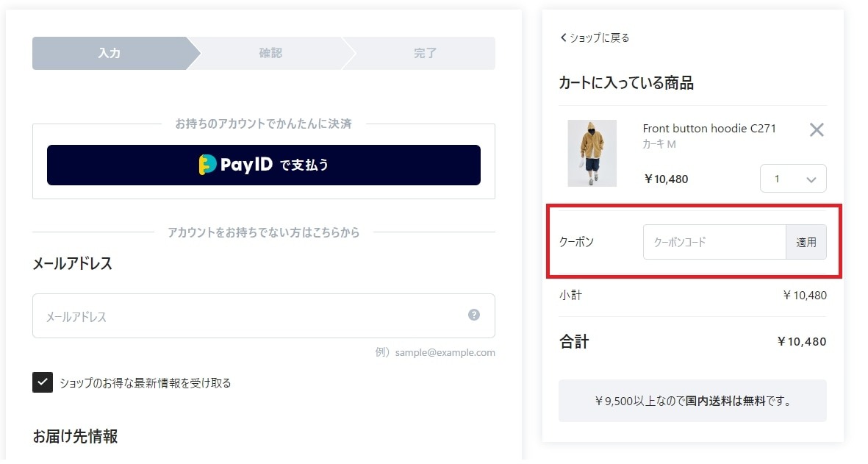The height and width of the screenshot is (464, 868).
Task: Click the email help question mark icon
Action: coord(474,315)
